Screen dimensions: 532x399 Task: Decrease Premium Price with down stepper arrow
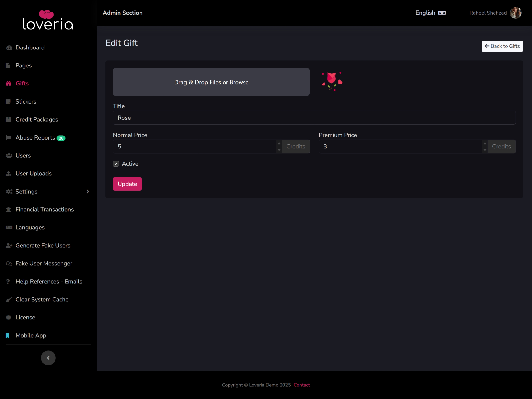(485, 150)
